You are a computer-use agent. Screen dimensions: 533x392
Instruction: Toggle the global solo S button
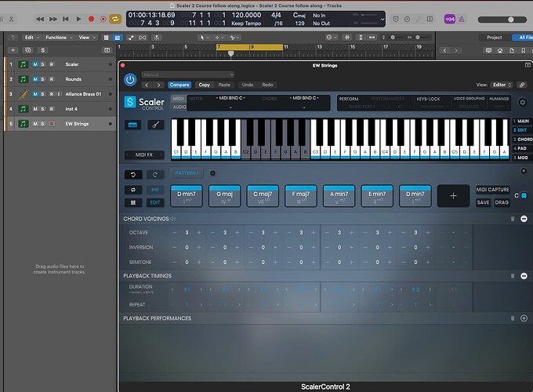[42, 50]
